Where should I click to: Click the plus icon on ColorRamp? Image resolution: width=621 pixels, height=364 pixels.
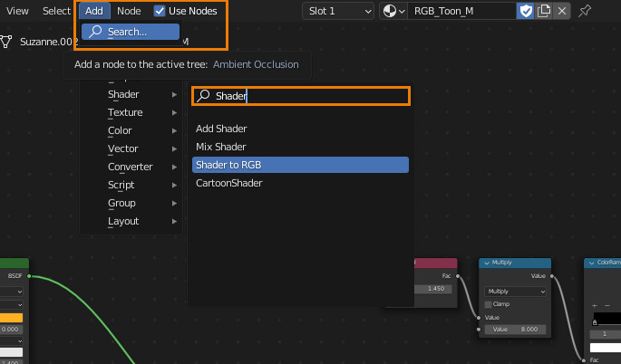(595, 306)
